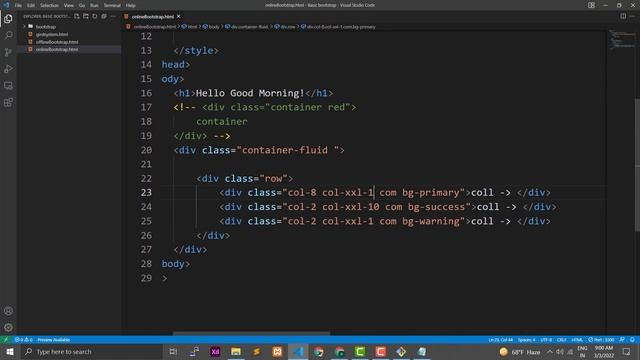Image resolution: width=640 pixels, height=360 pixels.
Task: Select onlinebootstrap.html in the Explorer
Action: 57,49
